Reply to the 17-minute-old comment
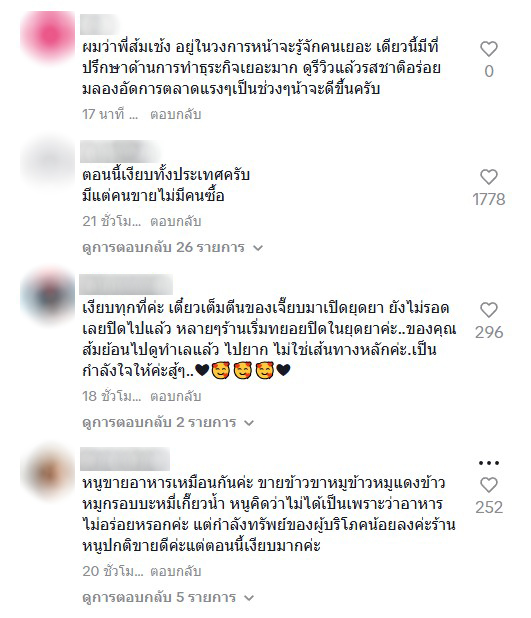The image size is (531, 618). (176, 114)
